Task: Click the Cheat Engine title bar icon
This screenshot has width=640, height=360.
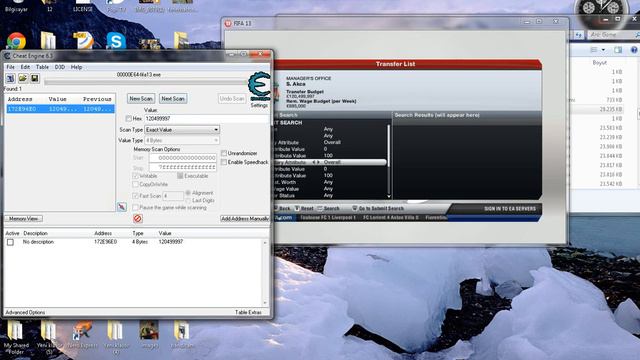Action: [7, 56]
